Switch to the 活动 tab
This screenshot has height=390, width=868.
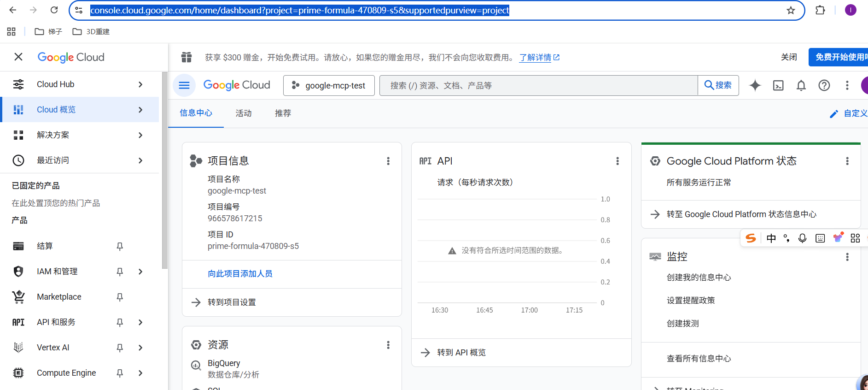click(244, 113)
